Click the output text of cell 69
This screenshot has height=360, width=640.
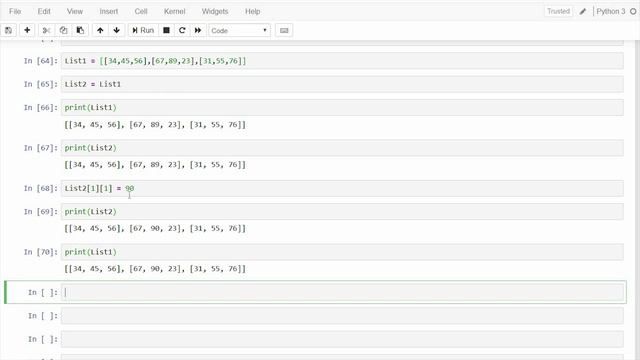pyautogui.click(x=155, y=228)
